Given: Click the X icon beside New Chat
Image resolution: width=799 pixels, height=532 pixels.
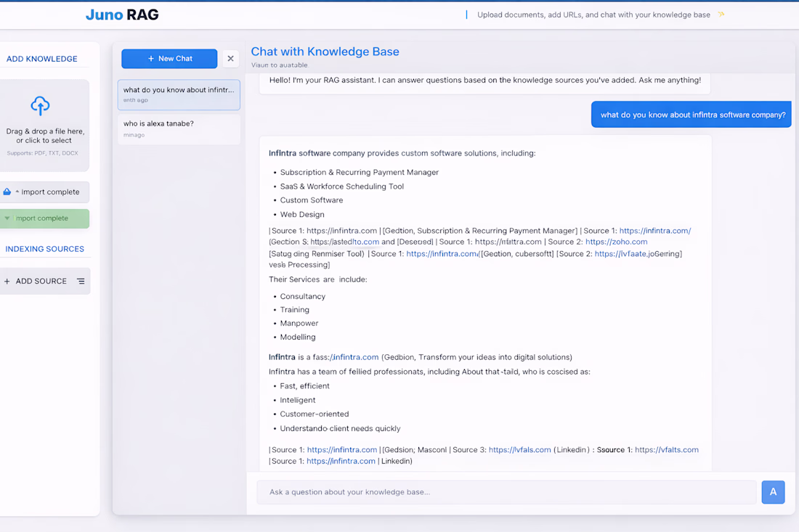Looking at the screenshot, I should click(x=230, y=59).
